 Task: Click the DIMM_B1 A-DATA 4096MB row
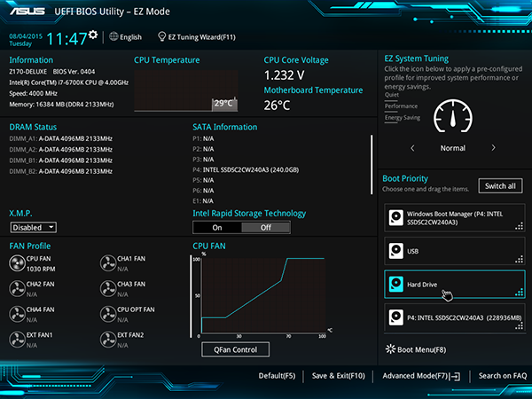60,160
